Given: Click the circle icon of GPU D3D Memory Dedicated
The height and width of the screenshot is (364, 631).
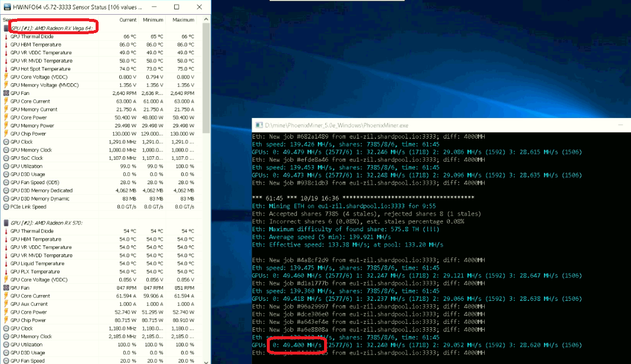Looking at the screenshot, I should click(6, 190).
